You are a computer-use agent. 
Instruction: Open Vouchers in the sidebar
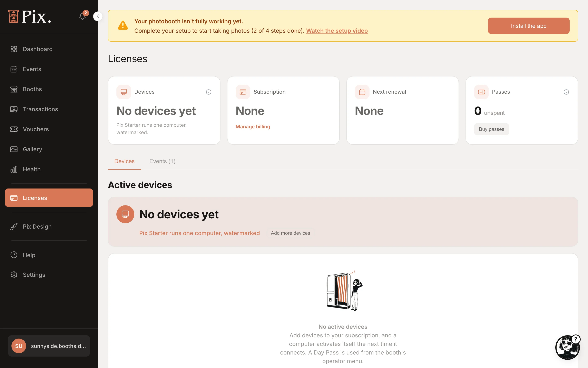click(49, 129)
